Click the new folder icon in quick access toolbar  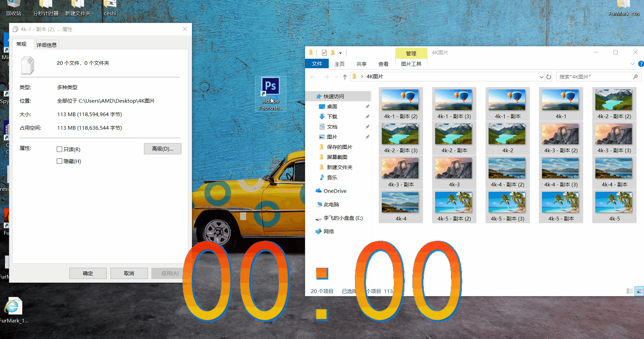pyautogui.click(x=333, y=53)
